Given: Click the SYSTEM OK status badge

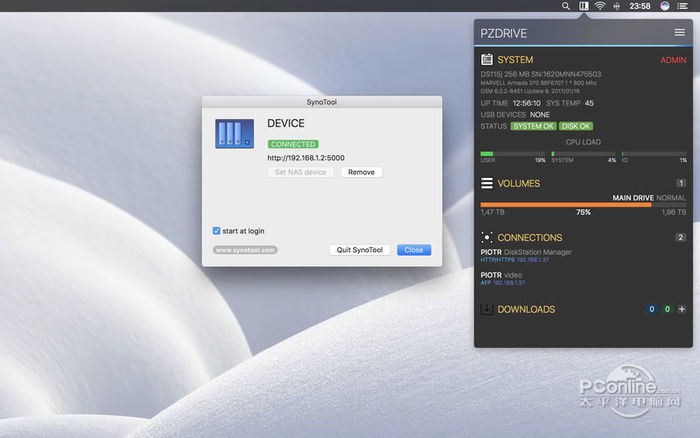Looking at the screenshot, I should (x=533, y=126).
